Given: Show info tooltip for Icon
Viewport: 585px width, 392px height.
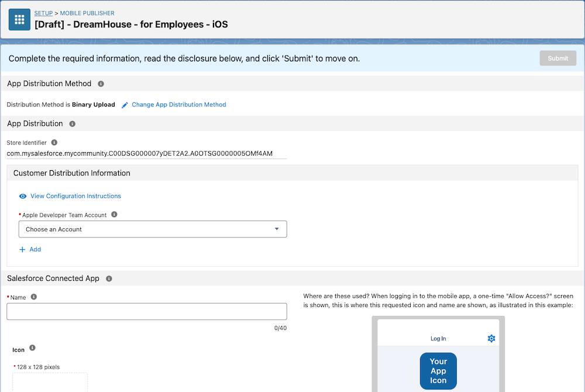Looking at the screenshot, I should [x=32, y=348].
